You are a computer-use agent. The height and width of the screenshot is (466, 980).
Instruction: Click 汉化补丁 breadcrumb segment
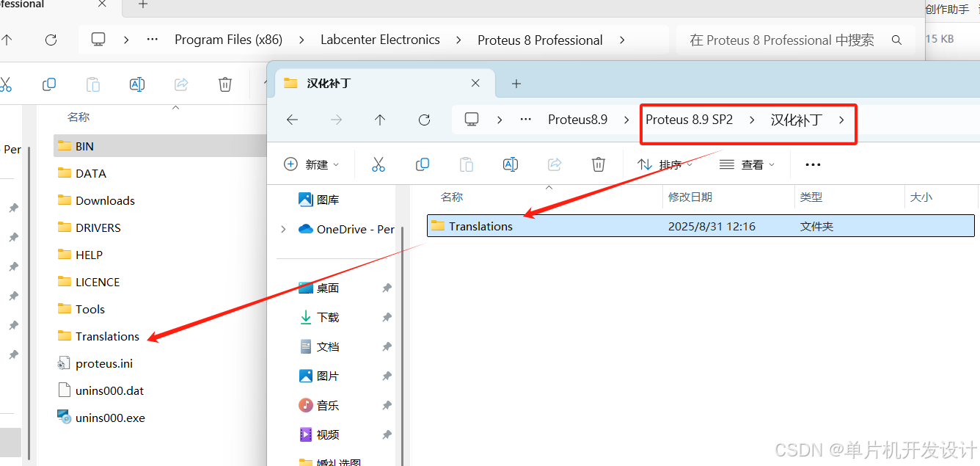tap(796, 120)
